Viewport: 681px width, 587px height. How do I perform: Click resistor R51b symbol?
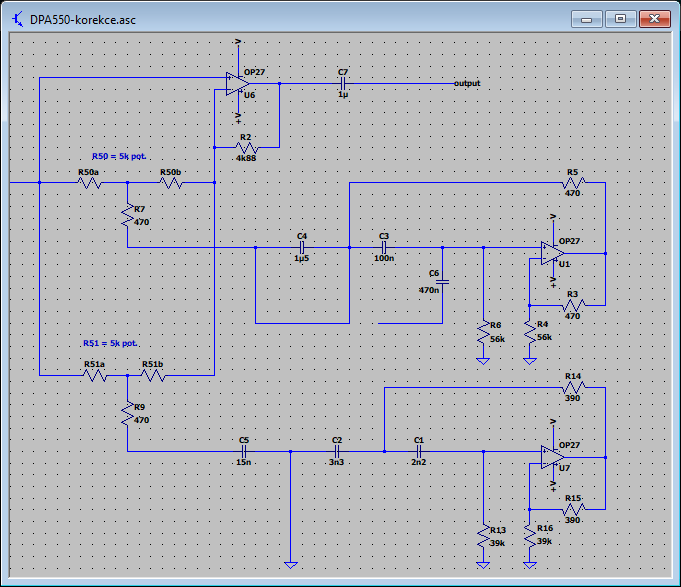click(153, 375)
